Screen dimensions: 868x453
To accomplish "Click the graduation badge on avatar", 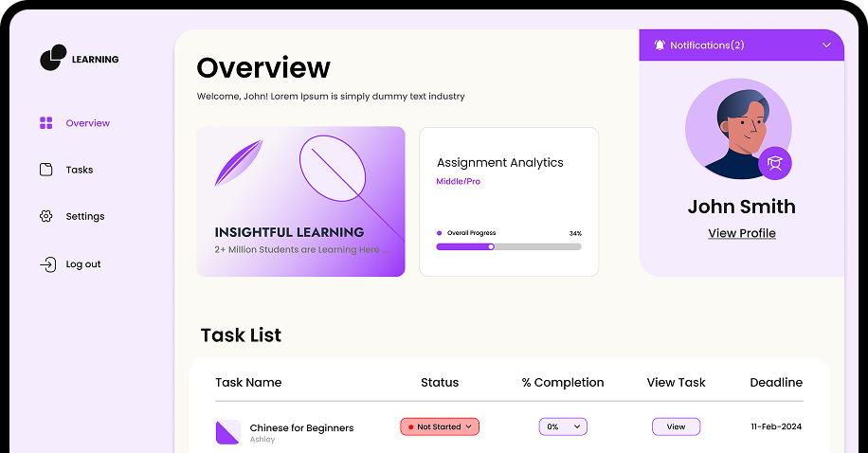I will coord(775,163).
